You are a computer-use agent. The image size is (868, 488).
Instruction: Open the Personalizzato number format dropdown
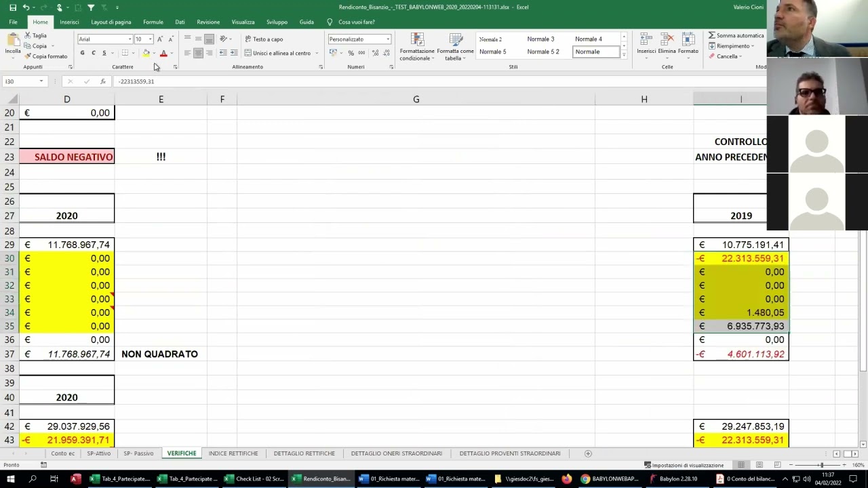pos(388,39)
